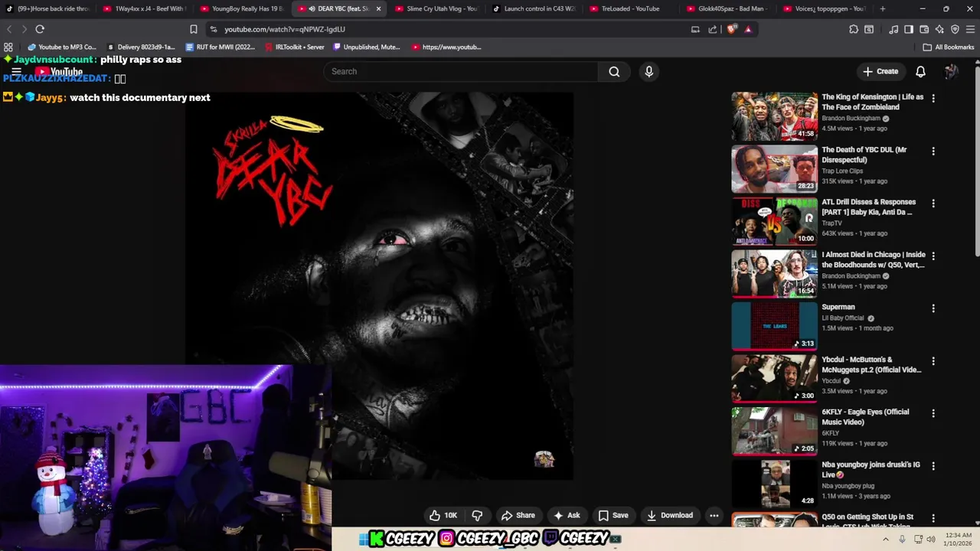Open options for The Death of YBC DUL
The image size is (980, 551).
[x=933, y=152]
